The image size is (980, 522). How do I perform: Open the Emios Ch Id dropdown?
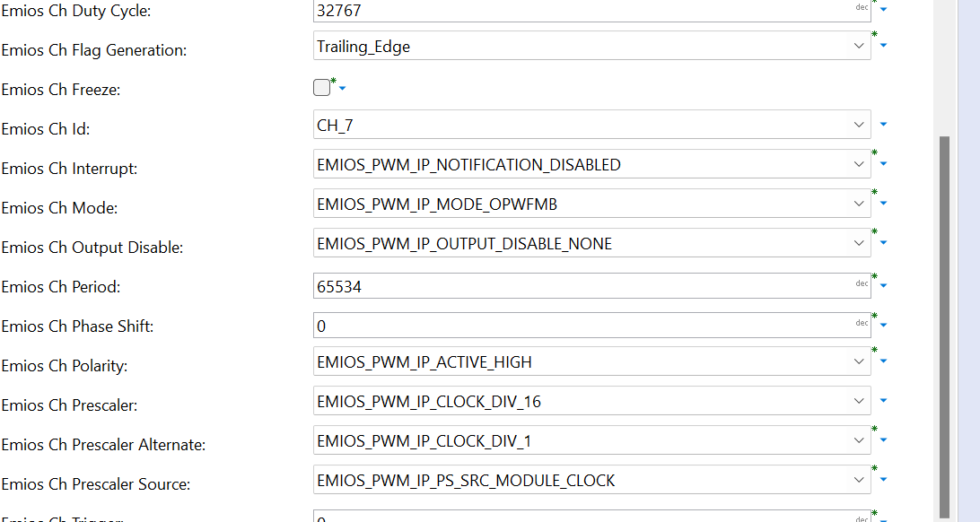click(x=859, y=124)
